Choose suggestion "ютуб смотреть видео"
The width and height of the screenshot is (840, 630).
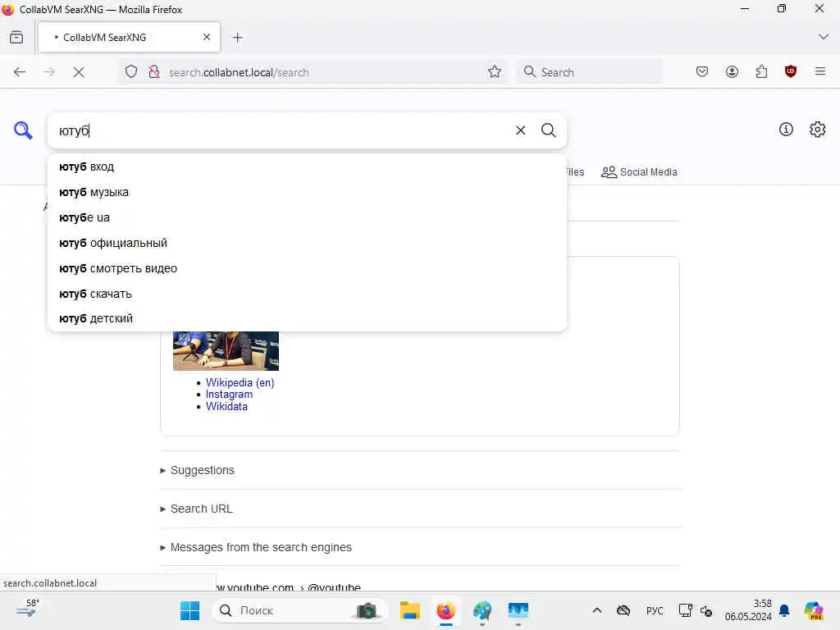coord(307,268)
